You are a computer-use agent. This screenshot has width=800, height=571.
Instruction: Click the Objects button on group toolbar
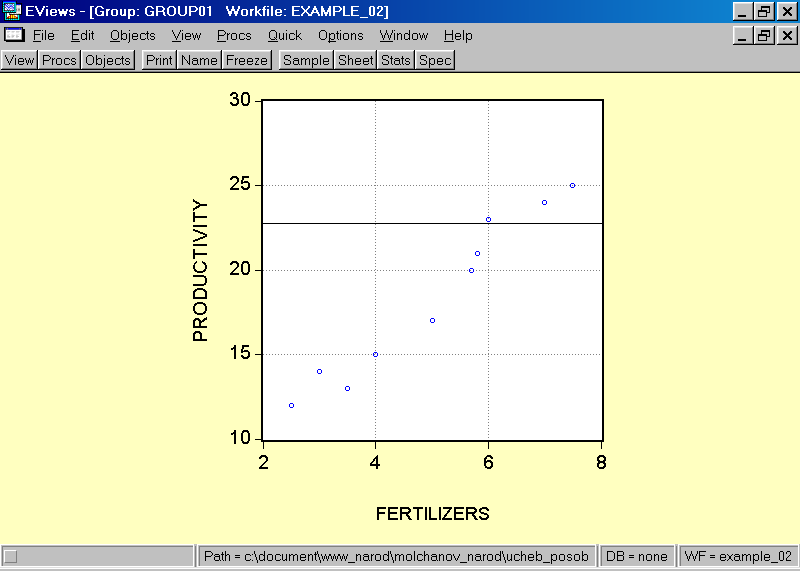coord(108,60)
